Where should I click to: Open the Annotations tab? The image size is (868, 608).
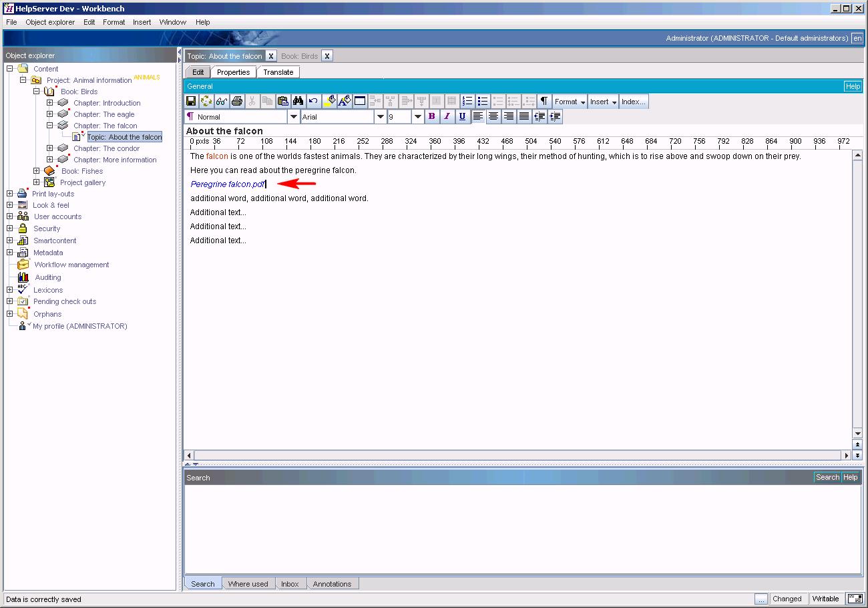(x=332, y=584)
